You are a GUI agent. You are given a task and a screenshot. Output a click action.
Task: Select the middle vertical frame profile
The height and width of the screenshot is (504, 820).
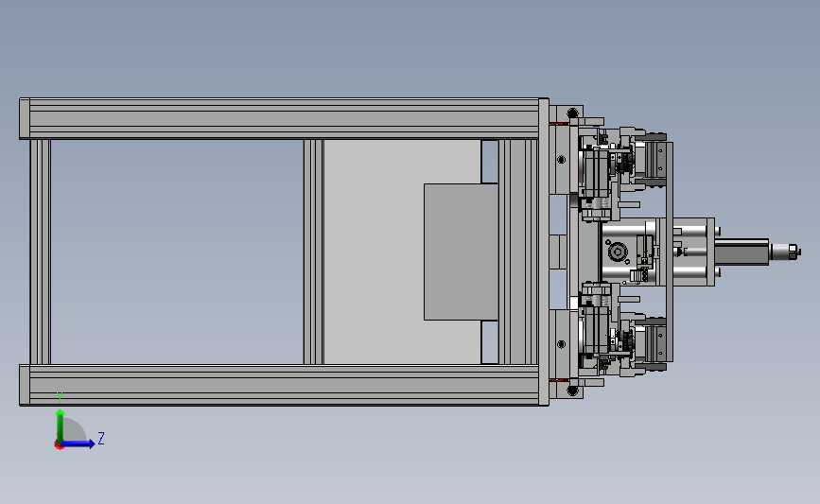coord(313,252)
